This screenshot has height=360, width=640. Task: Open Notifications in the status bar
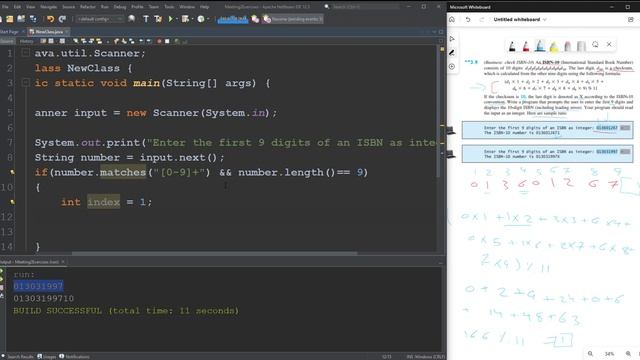click(x=74, y=356)
